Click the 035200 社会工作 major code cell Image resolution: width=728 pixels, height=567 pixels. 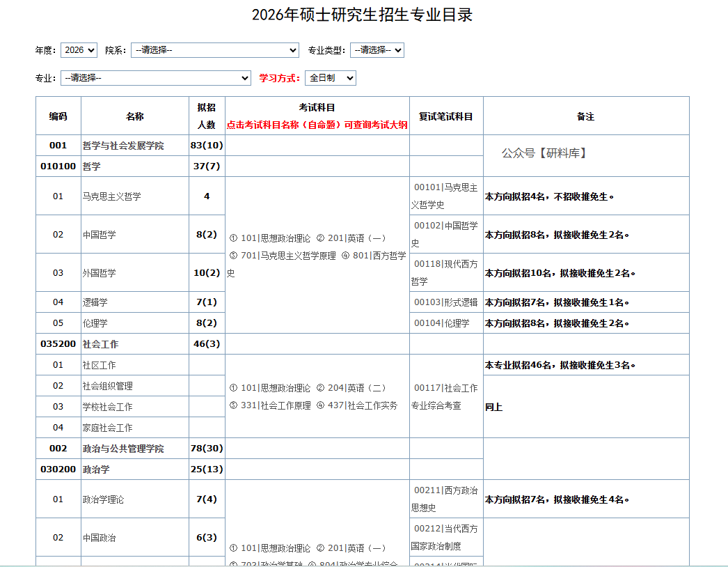click(x=58, y=344)
